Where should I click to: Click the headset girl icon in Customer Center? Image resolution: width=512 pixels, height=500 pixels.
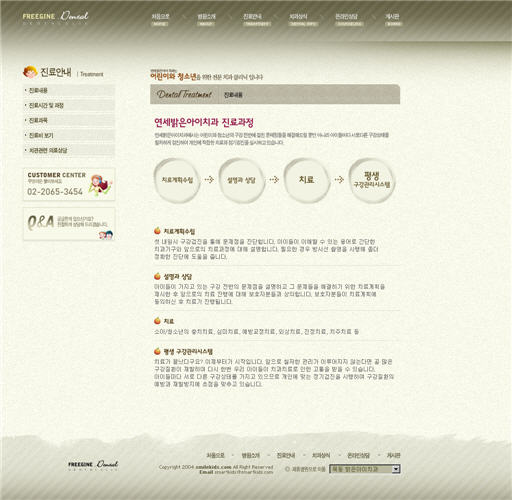[x=101, y=185]
